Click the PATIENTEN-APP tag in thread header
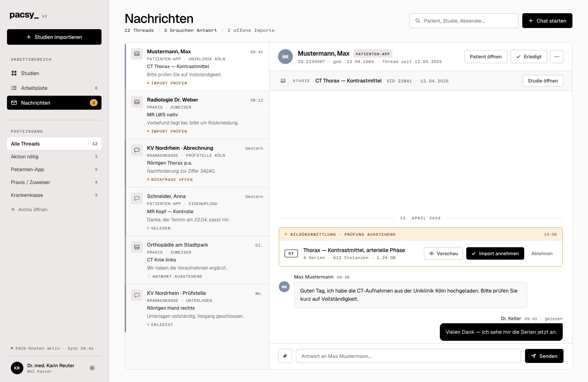This screenshot has height=382, width=588. click(x=373, y=54)
